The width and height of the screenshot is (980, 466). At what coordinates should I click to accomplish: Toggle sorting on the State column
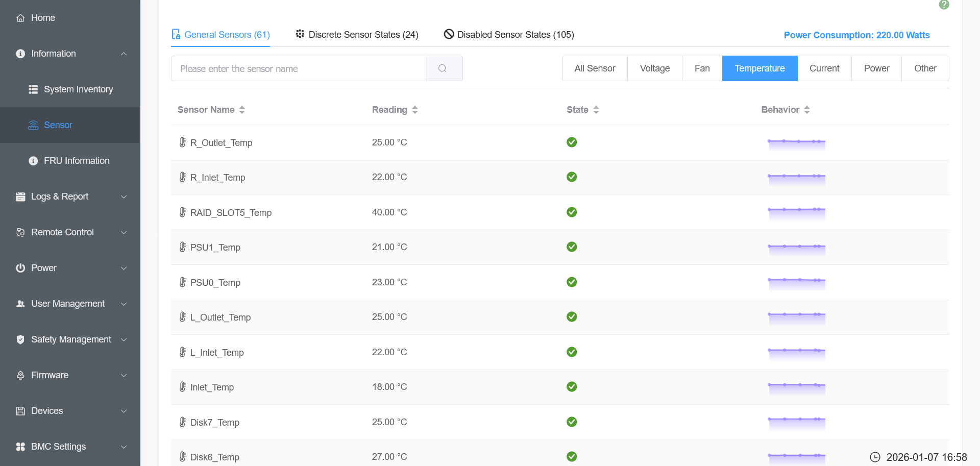click(582, 110)
